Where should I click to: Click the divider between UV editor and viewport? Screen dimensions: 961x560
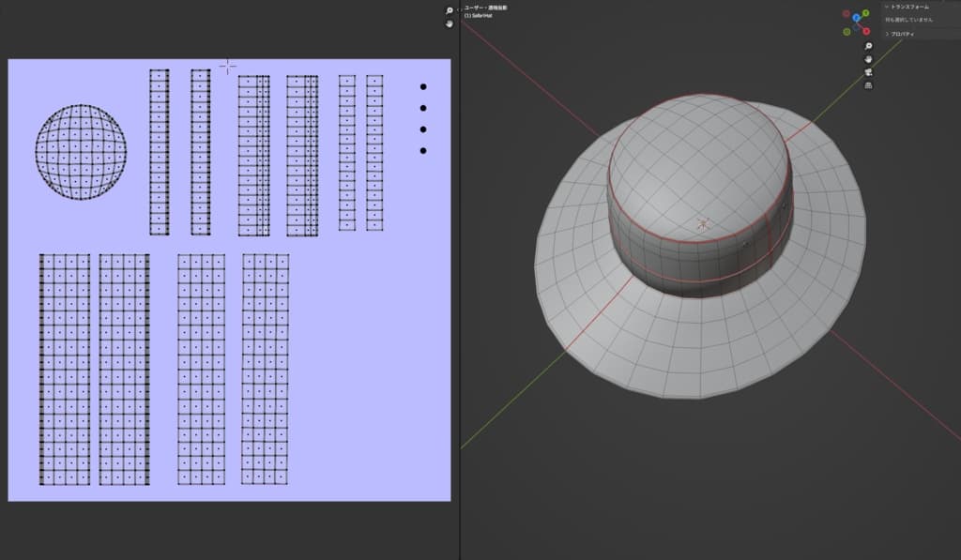(x=460, y=281)
